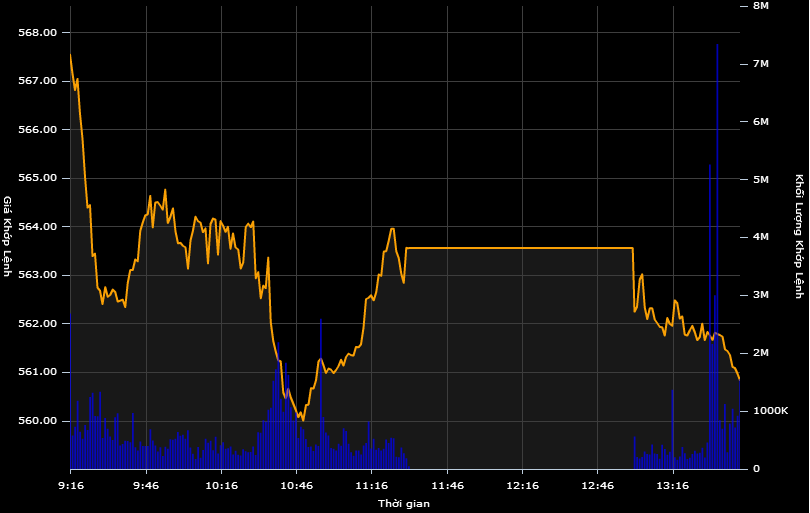The image size is (810, 513).
Task: Click the 12:16 time axis label
Action: coord(521,485)
